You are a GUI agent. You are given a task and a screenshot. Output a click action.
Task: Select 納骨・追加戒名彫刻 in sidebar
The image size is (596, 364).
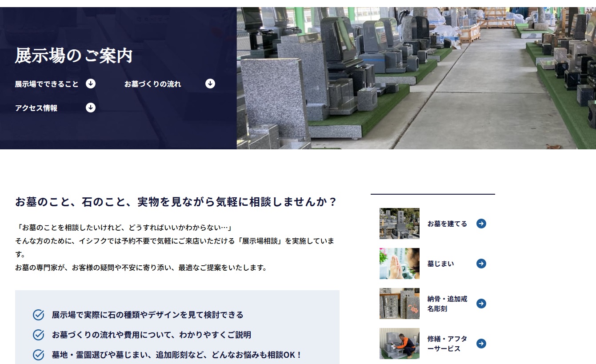[447, 304]
